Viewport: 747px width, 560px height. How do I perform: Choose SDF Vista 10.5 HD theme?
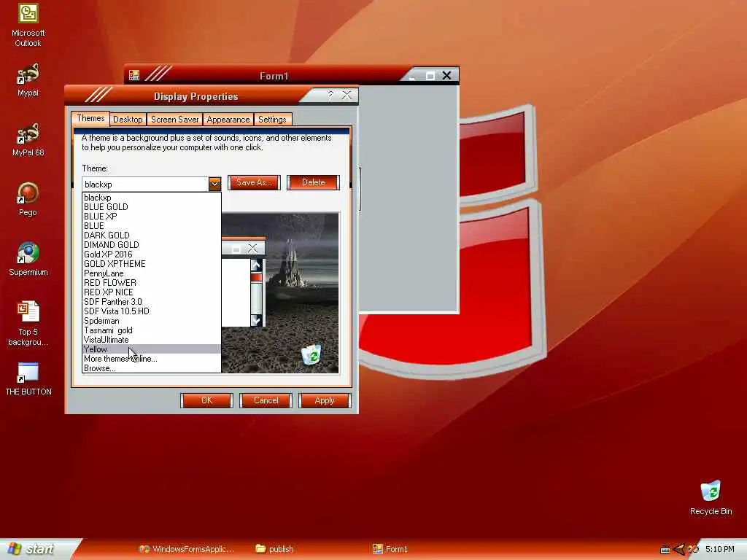pyautogui.click(x=152, y=311)
